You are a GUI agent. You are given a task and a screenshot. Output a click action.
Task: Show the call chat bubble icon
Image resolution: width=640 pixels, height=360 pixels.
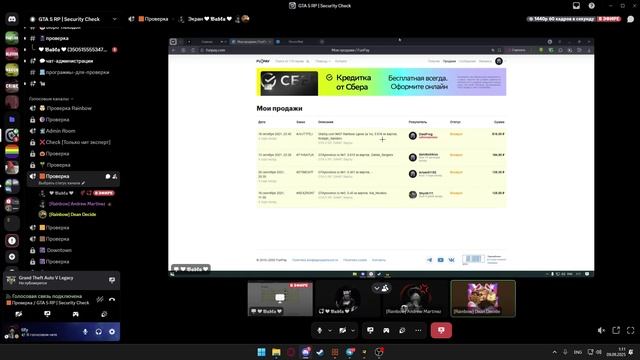pos(631,19)
